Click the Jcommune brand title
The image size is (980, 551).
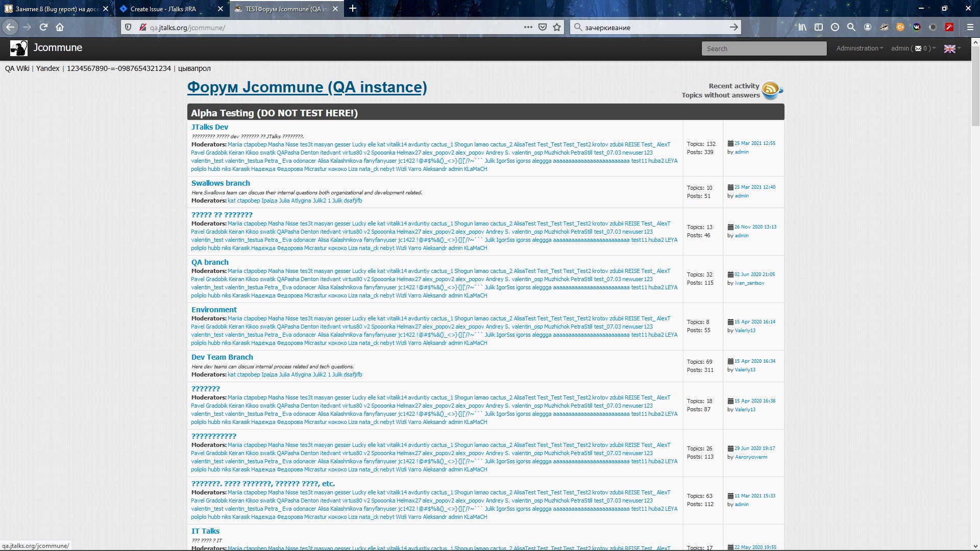(58, 47)
